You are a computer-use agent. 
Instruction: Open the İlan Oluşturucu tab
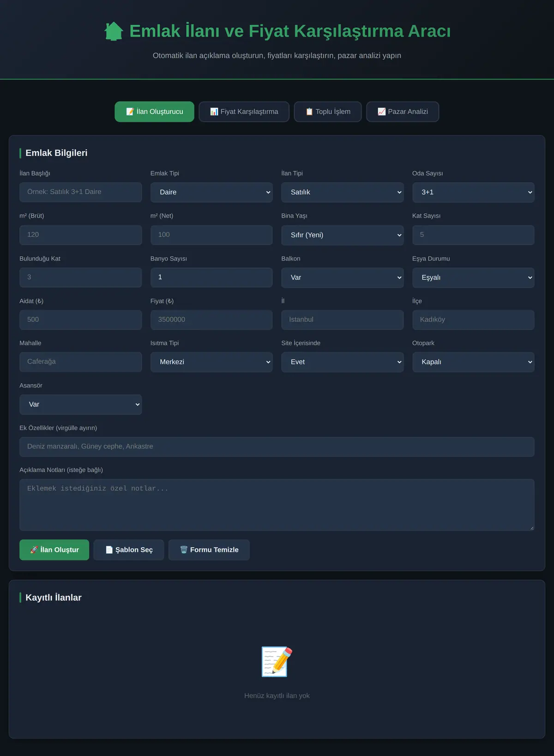[x=154, y=112]
